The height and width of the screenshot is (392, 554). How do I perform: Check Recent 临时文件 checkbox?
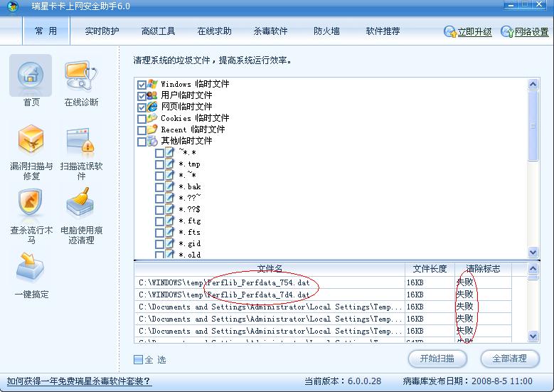(142, 130)
